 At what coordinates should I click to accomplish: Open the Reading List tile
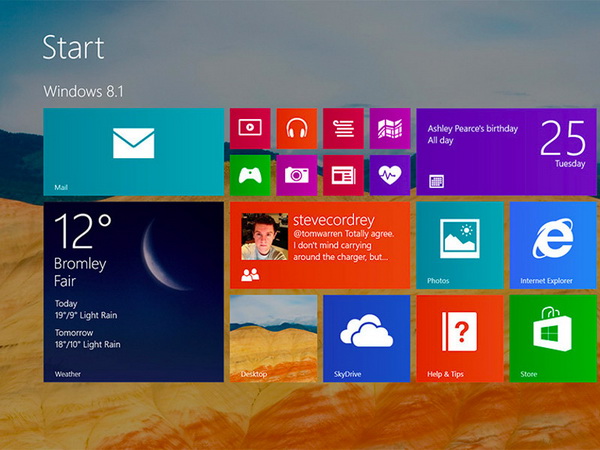343,128
